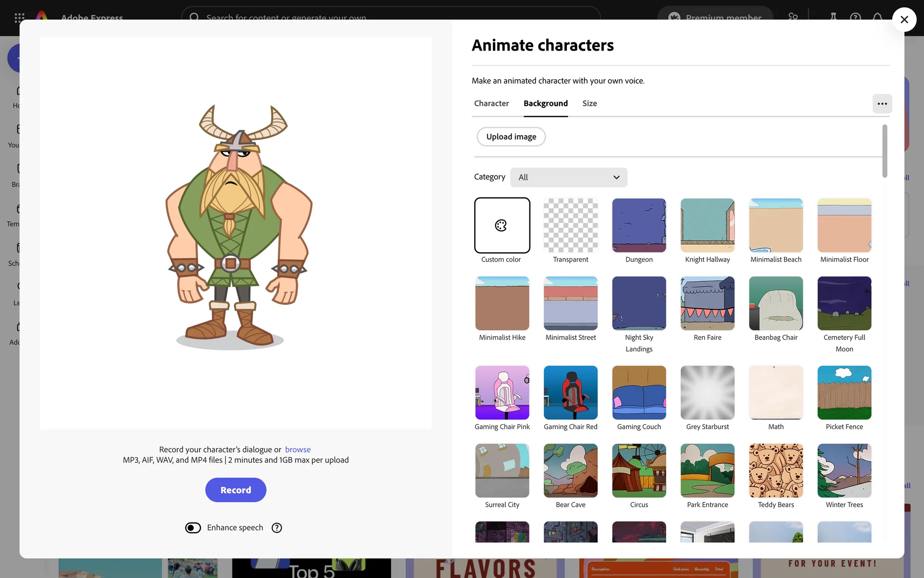
Task: Click the background list scrollbar
Action: (x=884, y=151)
